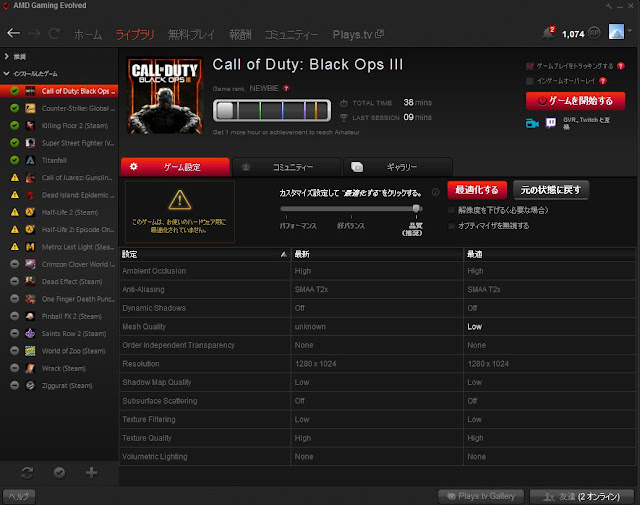Image resolution: width=640 pixels, height=505 pixels.
Task: Click the Help button
Action: pos(19,496)
